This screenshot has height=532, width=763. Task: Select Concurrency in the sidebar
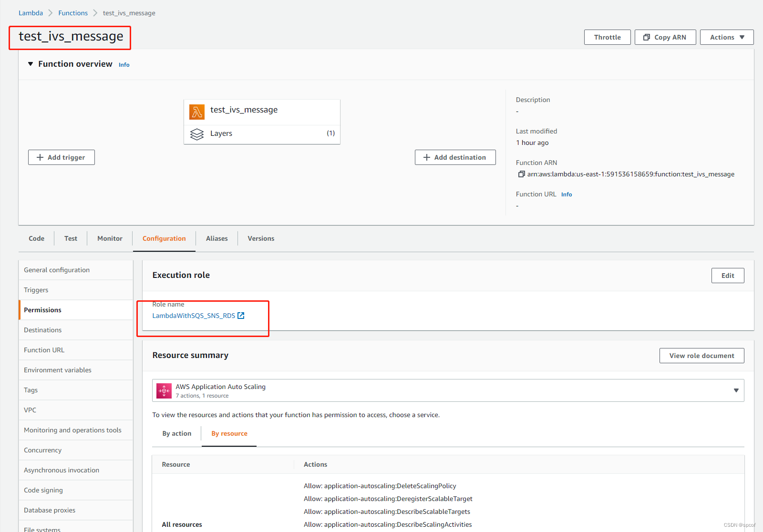(76, 450)
